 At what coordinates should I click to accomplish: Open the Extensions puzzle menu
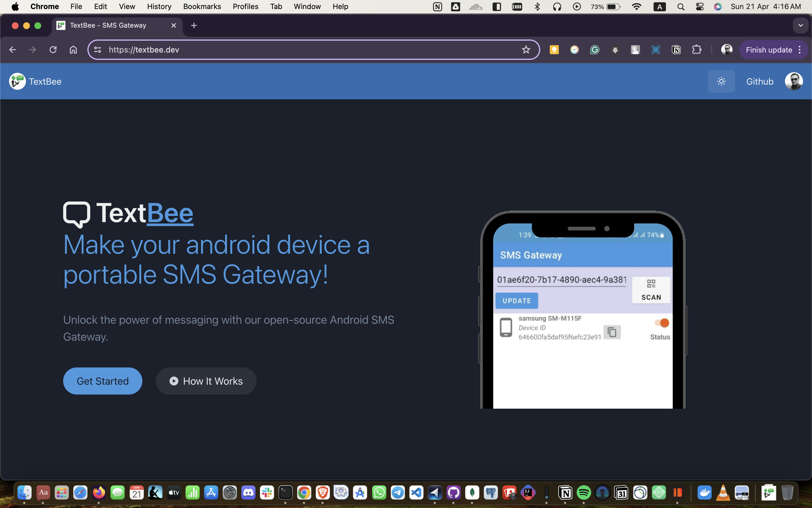pos(697,50)
